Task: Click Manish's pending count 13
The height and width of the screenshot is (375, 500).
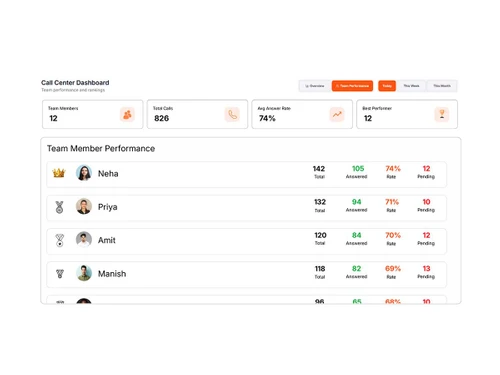Action: tap(426, 269)
